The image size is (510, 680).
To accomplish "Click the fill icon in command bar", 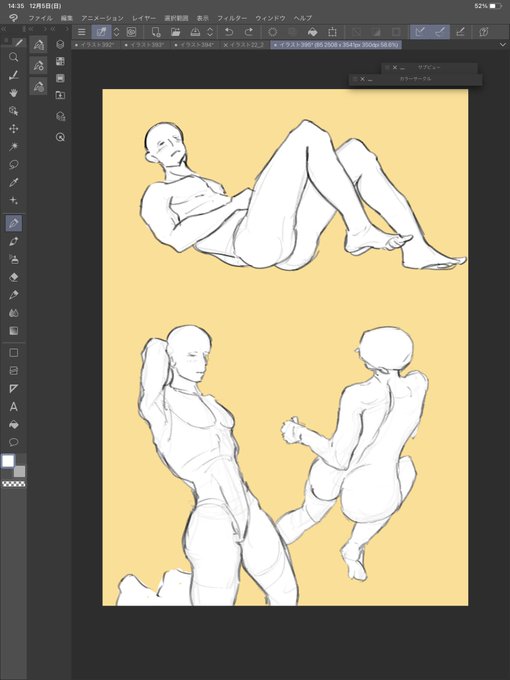I will click(x=312, y=32).
